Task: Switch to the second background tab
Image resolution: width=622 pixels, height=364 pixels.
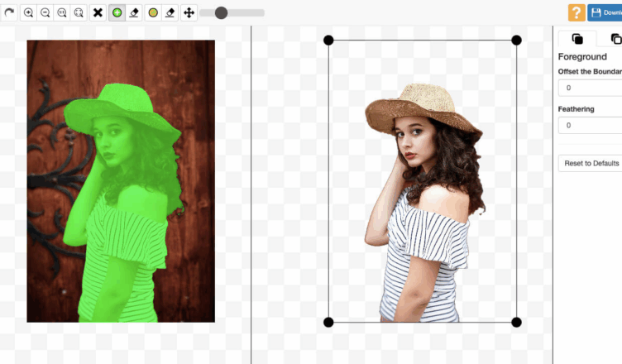Action: [x=615, y=39]
